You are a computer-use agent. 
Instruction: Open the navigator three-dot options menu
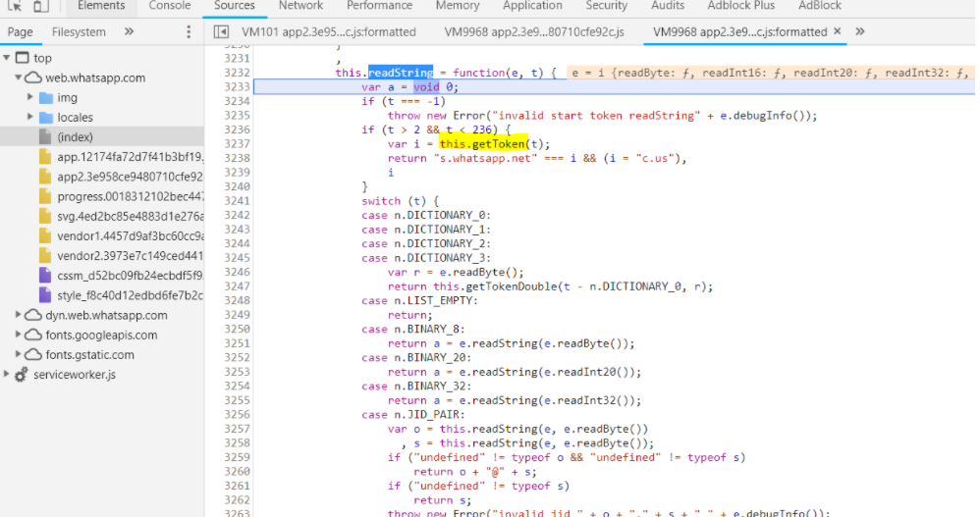[x=189, y=31]
